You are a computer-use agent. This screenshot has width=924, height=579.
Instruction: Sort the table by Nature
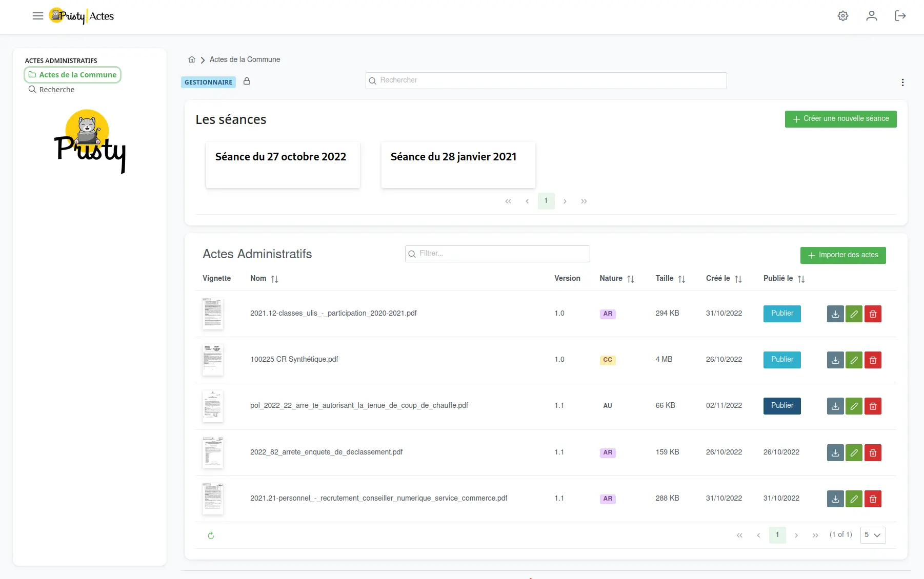click(631, 279)
